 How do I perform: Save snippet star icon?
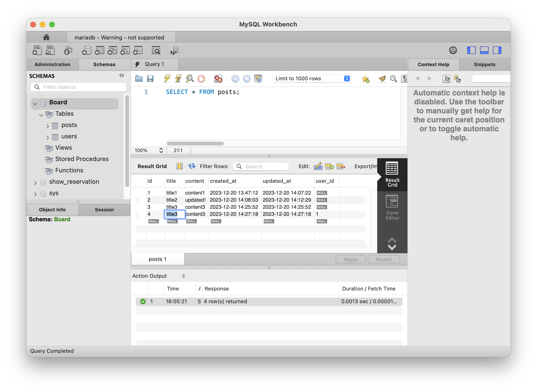click(365, 79)
